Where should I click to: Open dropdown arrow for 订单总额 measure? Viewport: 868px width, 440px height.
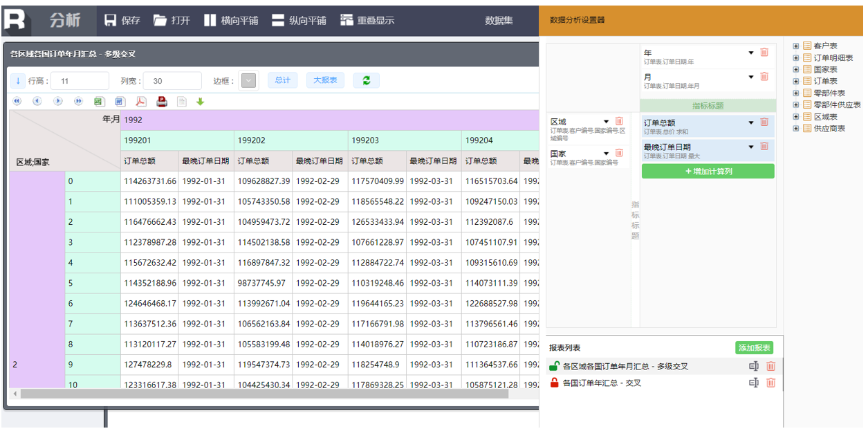coord(751,122)
